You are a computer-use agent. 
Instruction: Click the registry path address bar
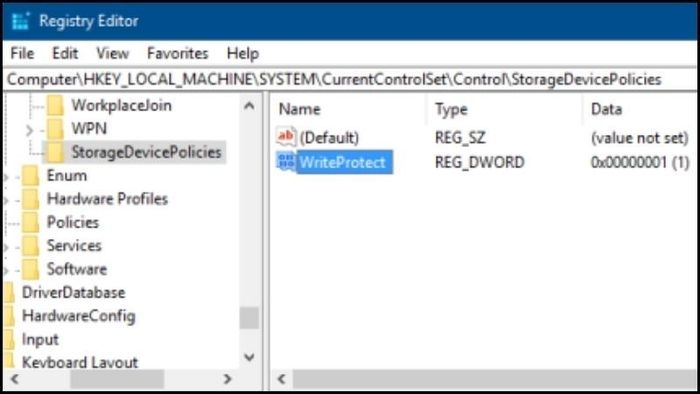(x=350, y=79)
